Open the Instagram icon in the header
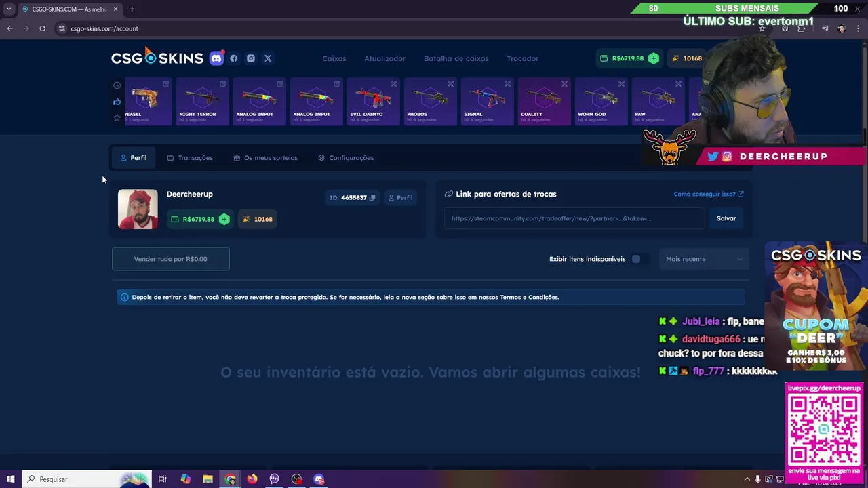 click(x=251, y=58)
